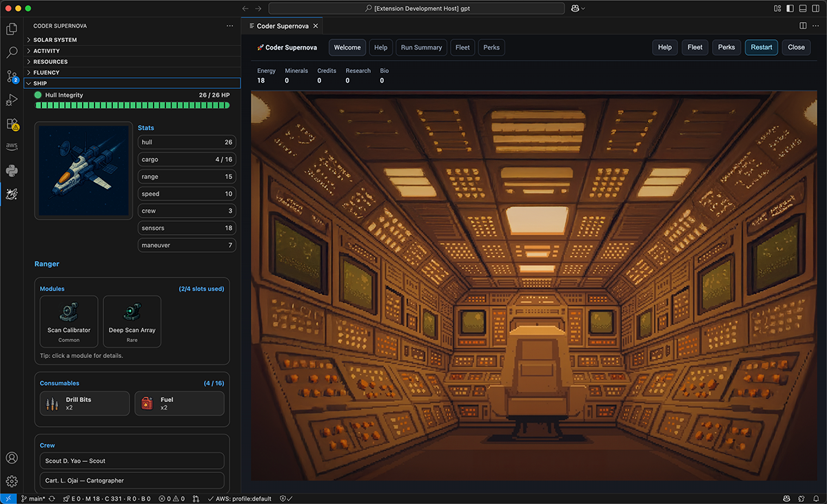
Task: Click crew row 'Scout D. Yao — Scout'
Action: coord(132,461)
